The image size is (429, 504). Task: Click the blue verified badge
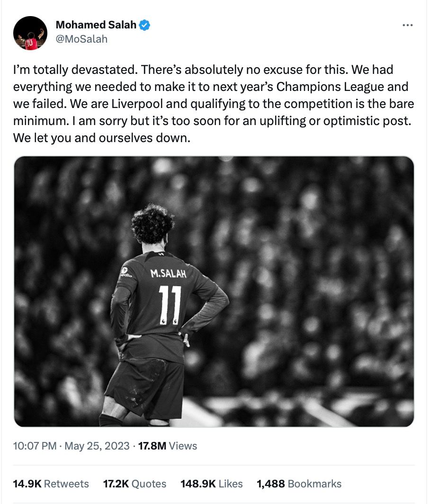[145, 26]
